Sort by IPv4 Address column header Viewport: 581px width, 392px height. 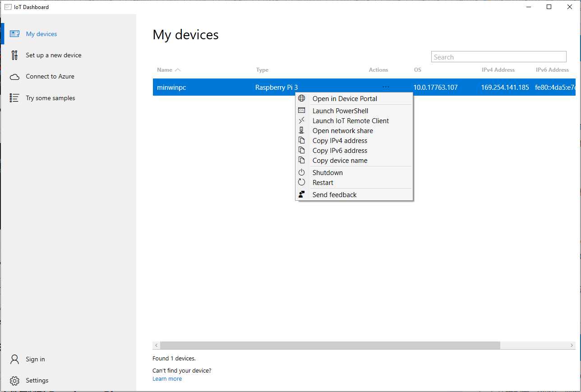[498, 70]
